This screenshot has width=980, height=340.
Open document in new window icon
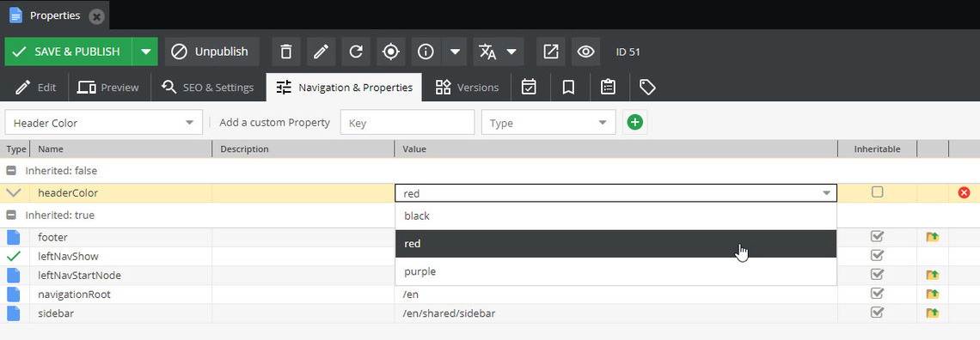[x=551, y=52]
